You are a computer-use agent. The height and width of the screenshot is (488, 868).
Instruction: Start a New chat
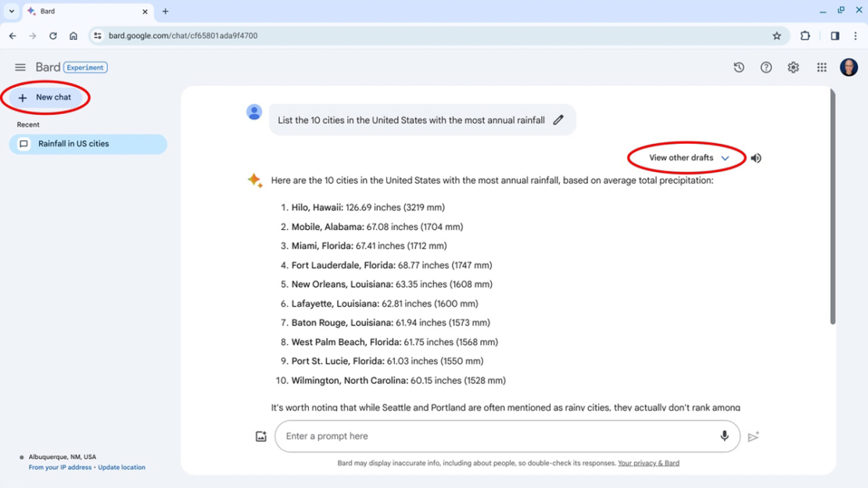[47, 97]
